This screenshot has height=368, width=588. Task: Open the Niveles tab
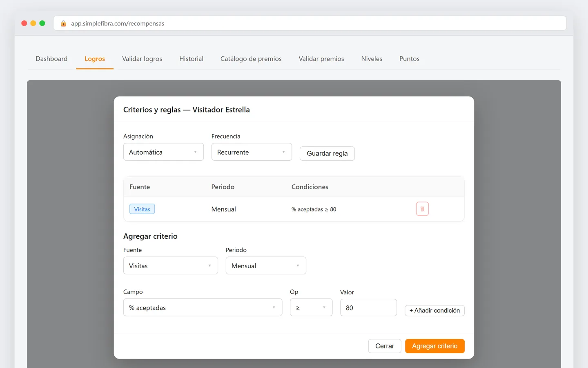point(372,58)
